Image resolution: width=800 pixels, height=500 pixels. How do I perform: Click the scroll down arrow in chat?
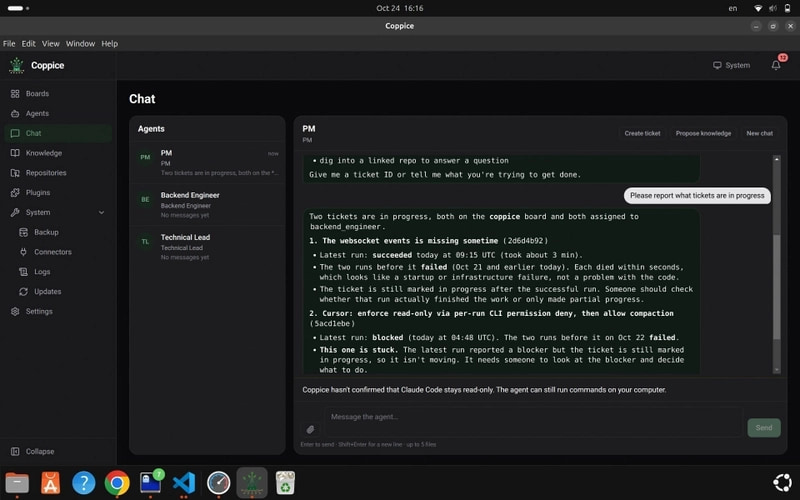[x=777, y=370]
